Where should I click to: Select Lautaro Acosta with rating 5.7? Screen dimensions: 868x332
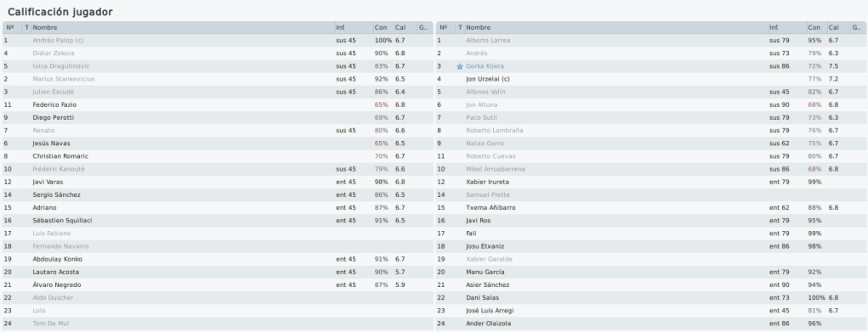click(218, 273)
